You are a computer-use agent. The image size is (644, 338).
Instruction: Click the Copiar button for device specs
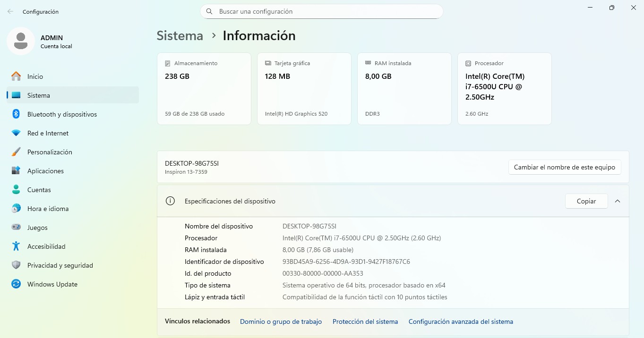tap(586, 201)
